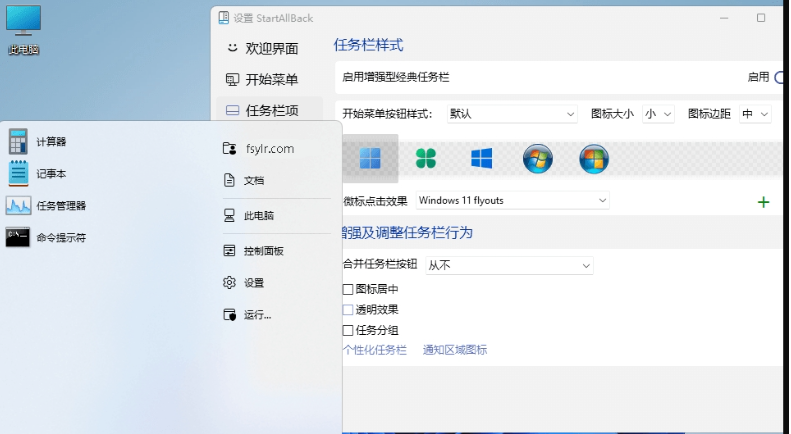Maximize the StartAllBack settings window
The width and height of the screenshot is (791, 434).
[761, 18]
